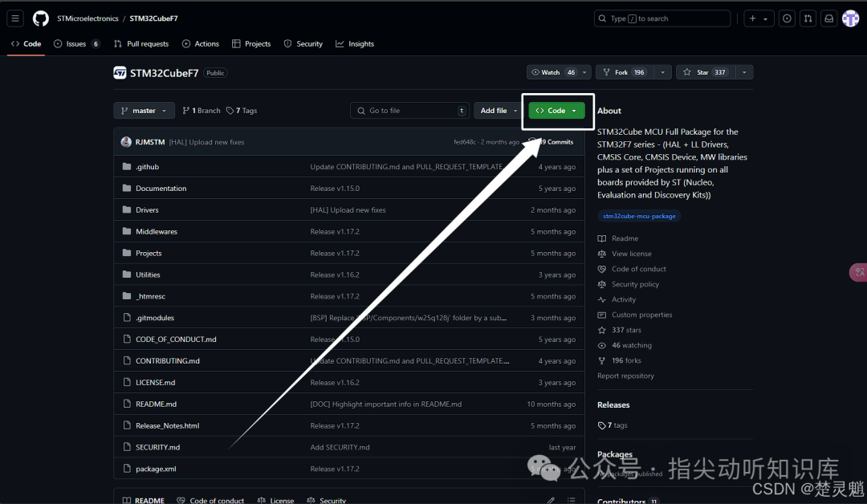Viewport: 867px width, 504px height.
Task: Click the user avatar in top right
Action: [x=850, y=18]
